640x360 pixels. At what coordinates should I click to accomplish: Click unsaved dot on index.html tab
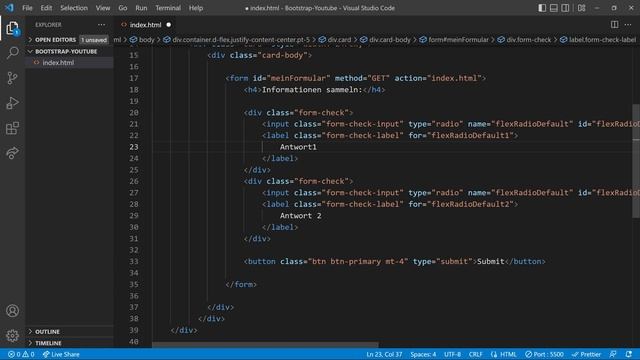169,25
